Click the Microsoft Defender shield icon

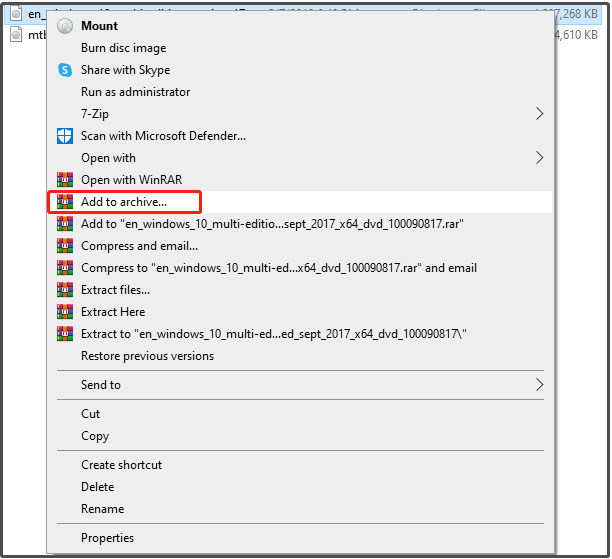[65, 136]
